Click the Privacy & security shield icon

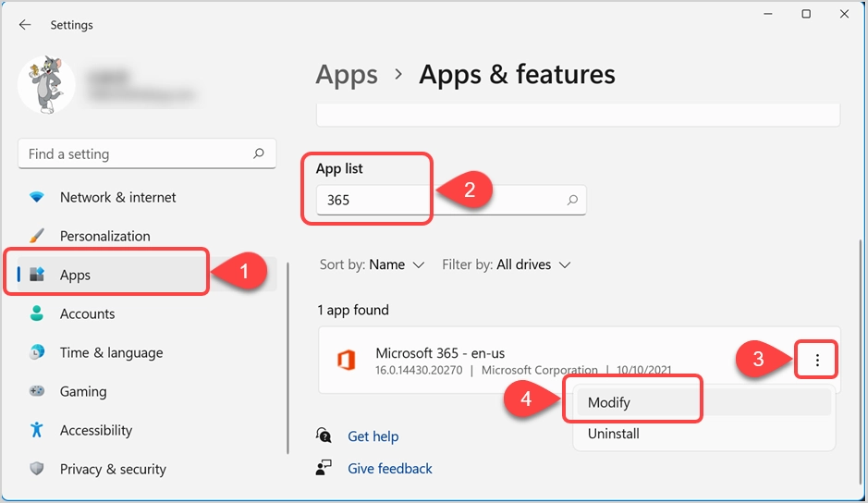[37, 469]
